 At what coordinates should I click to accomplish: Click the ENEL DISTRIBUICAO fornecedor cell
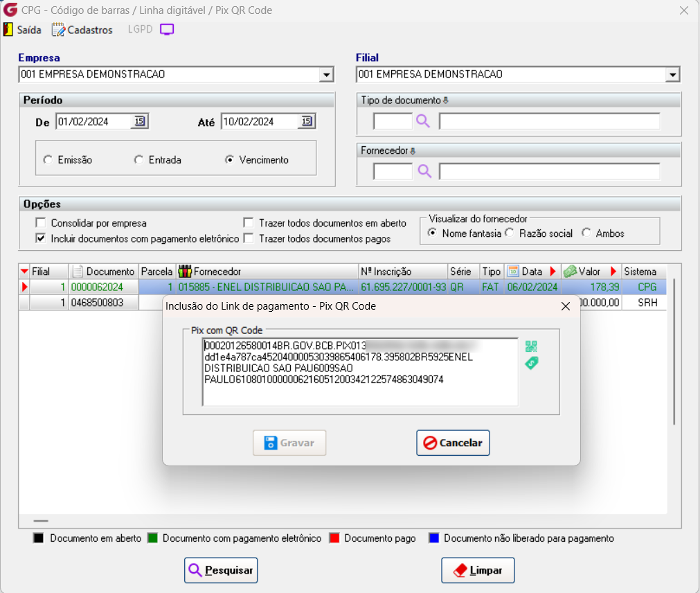coord(267,287)
